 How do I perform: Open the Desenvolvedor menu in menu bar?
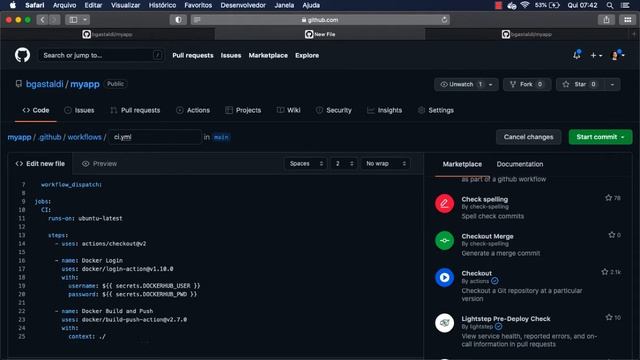243,5
